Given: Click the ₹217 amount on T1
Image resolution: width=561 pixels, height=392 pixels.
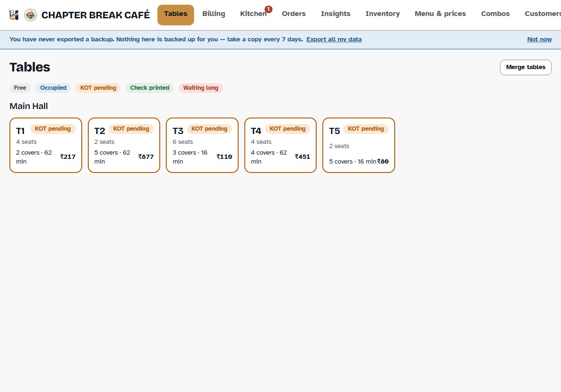Looking at the screenshot, I should coord(68,157).
